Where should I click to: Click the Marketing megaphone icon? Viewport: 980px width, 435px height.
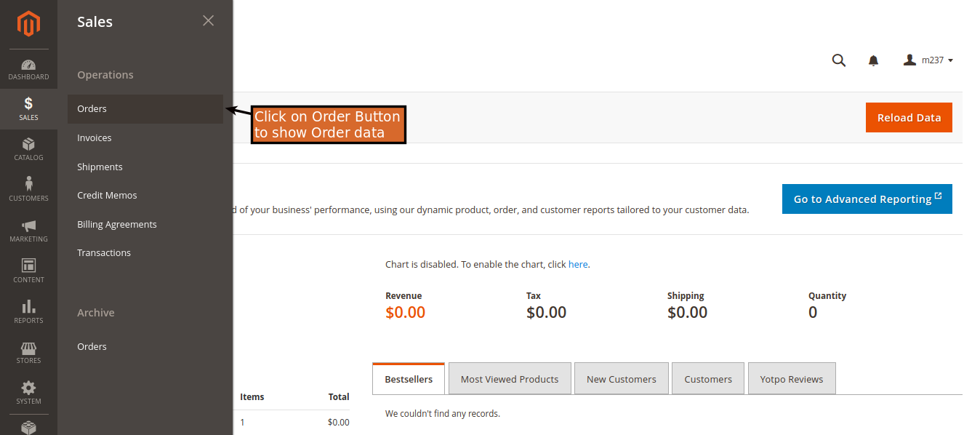pyautogui.click(x=28, y=229)
